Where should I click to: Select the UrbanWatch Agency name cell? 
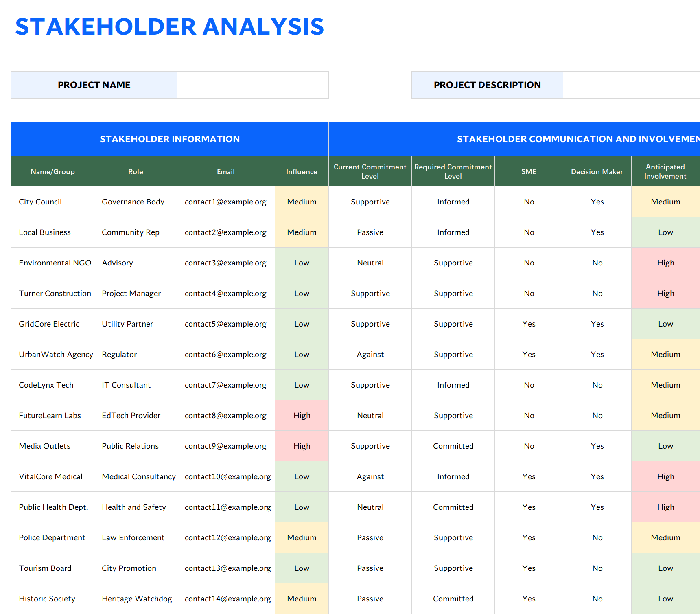point(53,354)
